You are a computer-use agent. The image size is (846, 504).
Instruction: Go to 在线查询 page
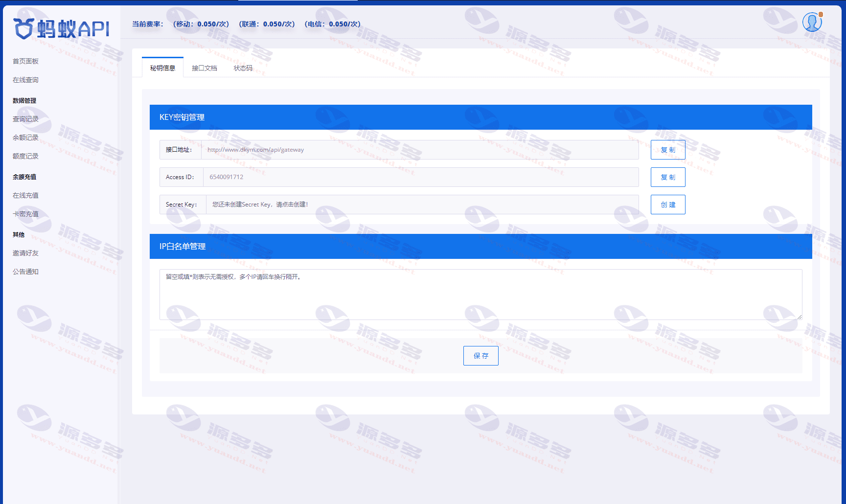point(25,80)
